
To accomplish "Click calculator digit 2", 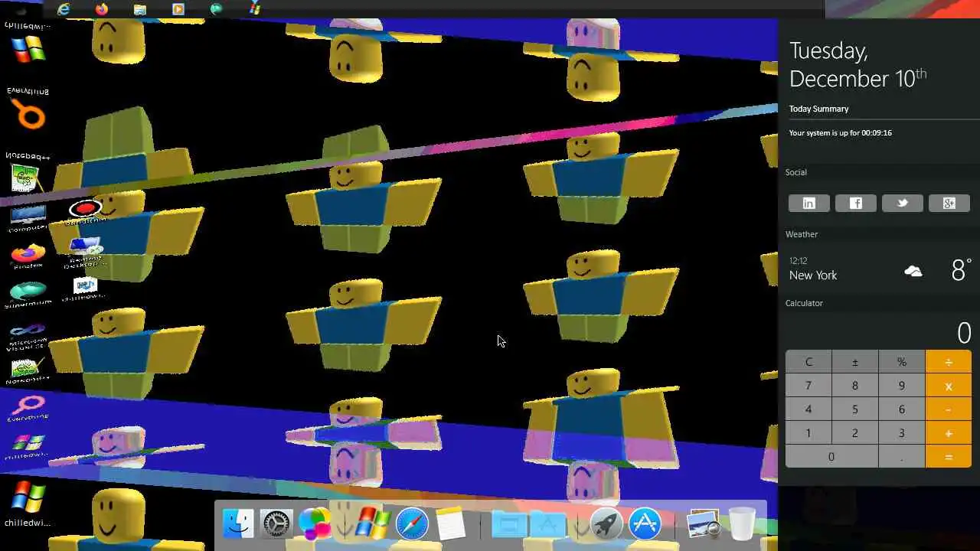I will (855, 433).
